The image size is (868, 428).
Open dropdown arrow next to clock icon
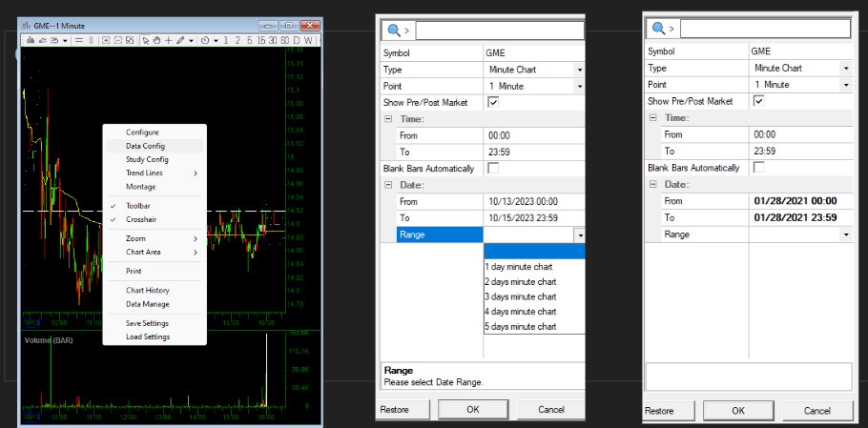pyautogui.click(x=216, y=40)
